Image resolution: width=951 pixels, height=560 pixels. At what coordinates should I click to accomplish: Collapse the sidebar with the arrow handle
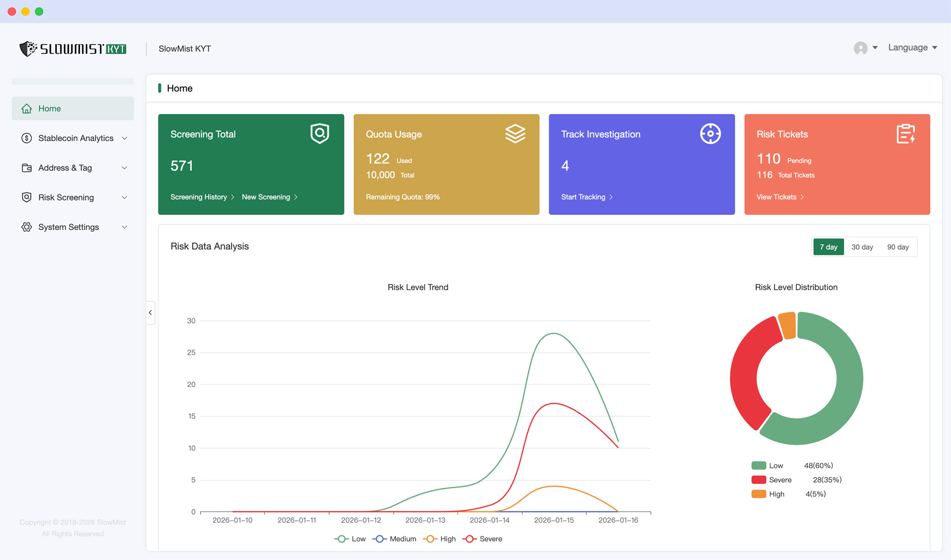coord(150,313)
